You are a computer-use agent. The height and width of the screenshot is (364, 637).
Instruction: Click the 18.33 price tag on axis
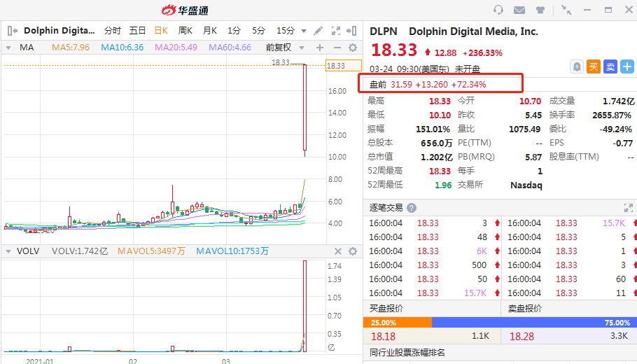(344, 66)
